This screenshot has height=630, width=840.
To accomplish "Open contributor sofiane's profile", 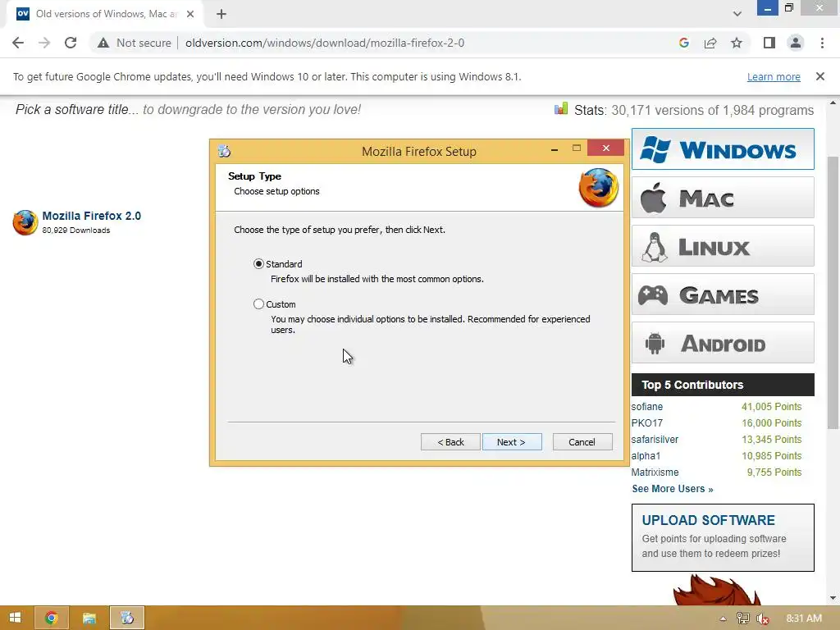I will point(646,407).
